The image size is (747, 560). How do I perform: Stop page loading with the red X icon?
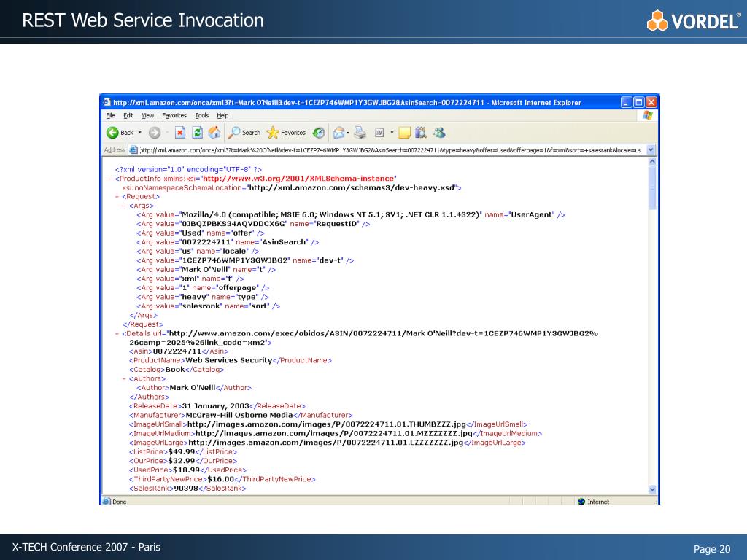pyautogui.click(x=180, y=133)
